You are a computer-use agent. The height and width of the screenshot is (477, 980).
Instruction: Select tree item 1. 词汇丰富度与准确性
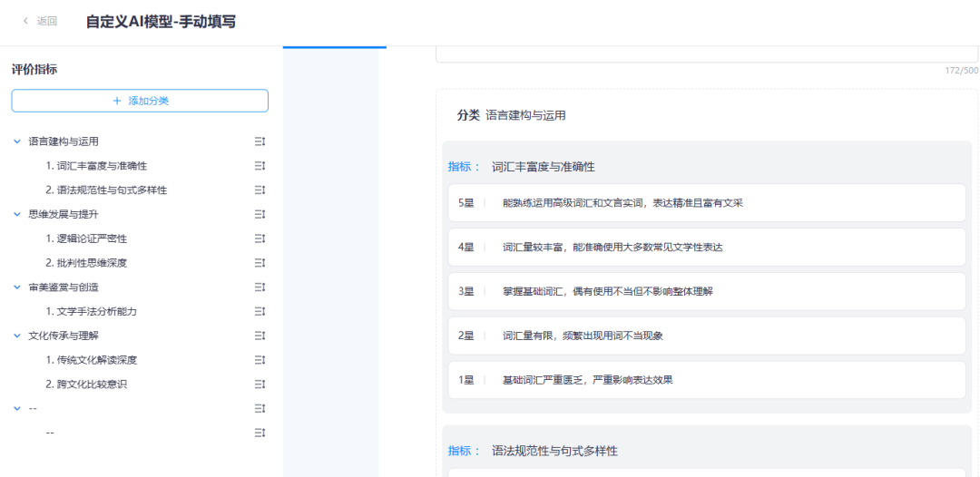pyautogui.click(x=96, y=166)
